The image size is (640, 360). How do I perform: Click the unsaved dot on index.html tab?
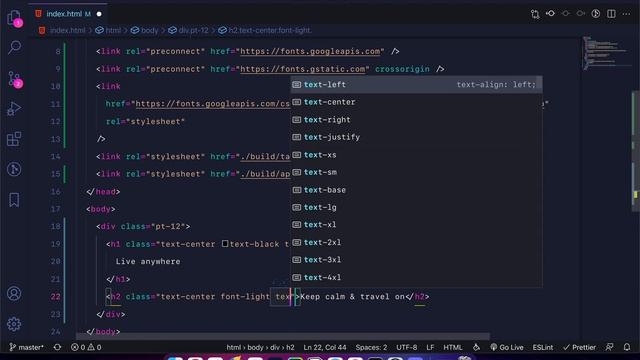(x=99, y=14)
